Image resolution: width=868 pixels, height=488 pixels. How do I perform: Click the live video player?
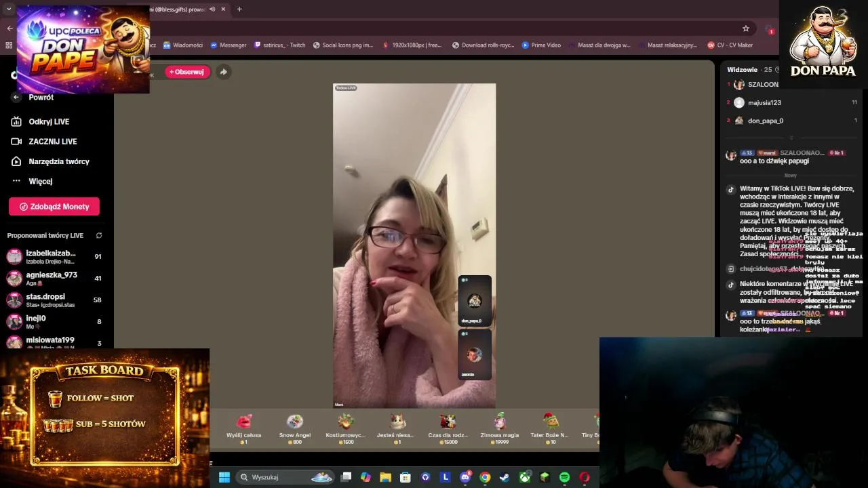414,245
